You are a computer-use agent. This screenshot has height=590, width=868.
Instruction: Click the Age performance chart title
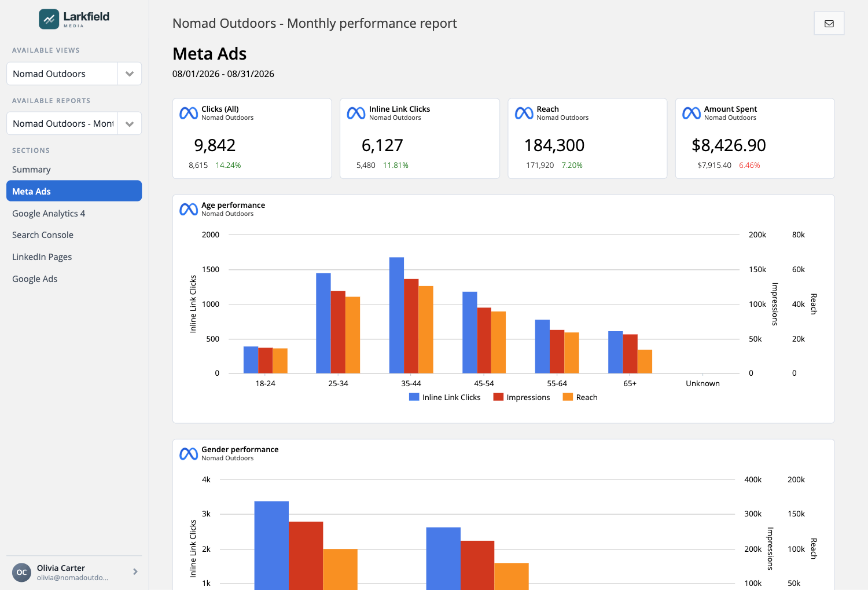(233, 205)
